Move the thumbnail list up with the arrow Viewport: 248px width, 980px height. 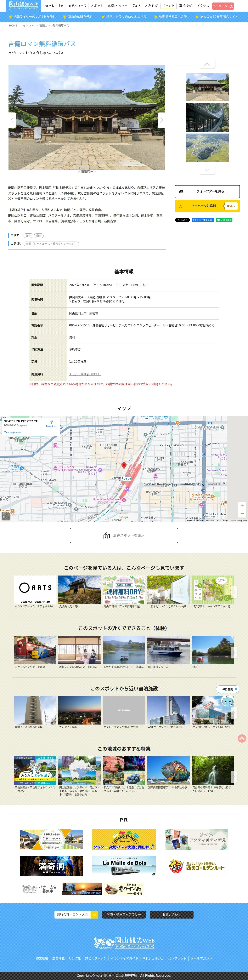pyautogui.click(x=207, y=64)
